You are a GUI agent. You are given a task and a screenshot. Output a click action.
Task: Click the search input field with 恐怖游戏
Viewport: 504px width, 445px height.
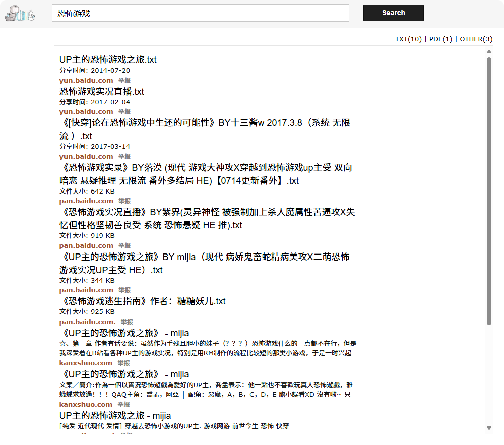pyautogui.click(x=201, y=13)
